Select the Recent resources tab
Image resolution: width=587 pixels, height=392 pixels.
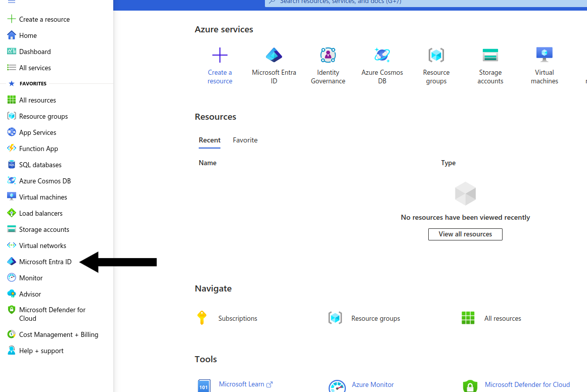pyautogui.click(x=209, y=140)
